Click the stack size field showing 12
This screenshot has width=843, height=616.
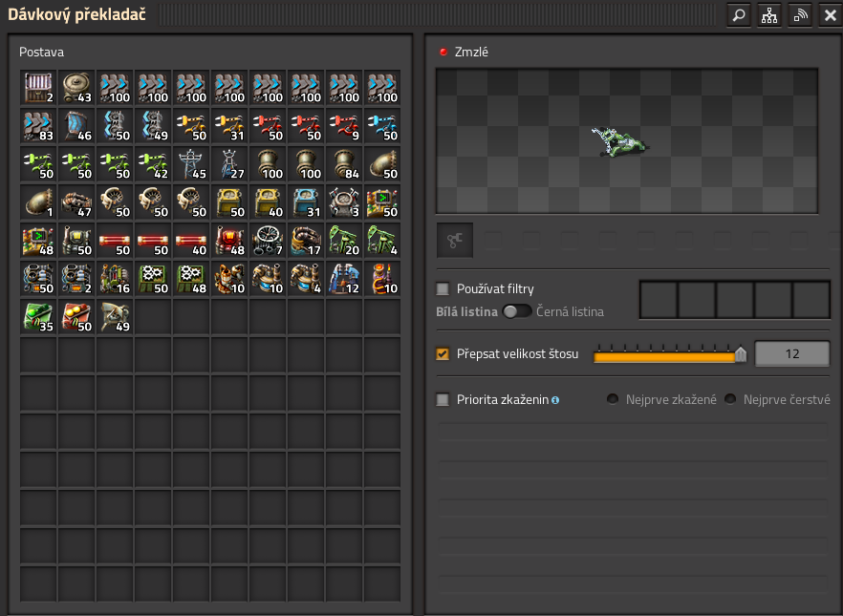[791, 354]
